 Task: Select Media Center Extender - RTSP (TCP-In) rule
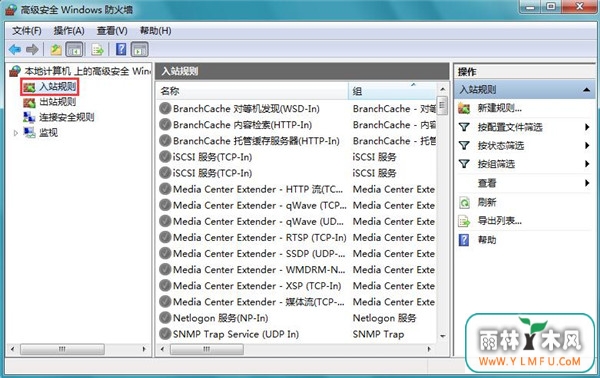pyautogui.click(x=259, y=237)
